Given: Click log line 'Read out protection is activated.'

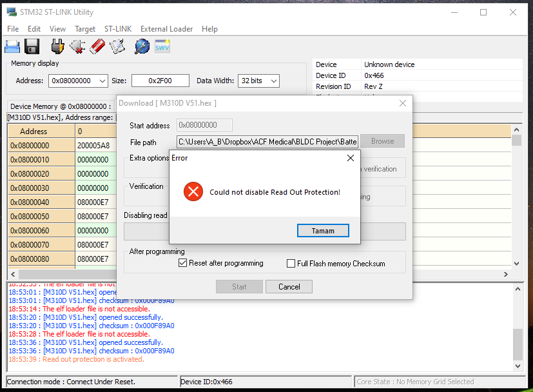Looking at the screenshot, I should coord(93,359).
